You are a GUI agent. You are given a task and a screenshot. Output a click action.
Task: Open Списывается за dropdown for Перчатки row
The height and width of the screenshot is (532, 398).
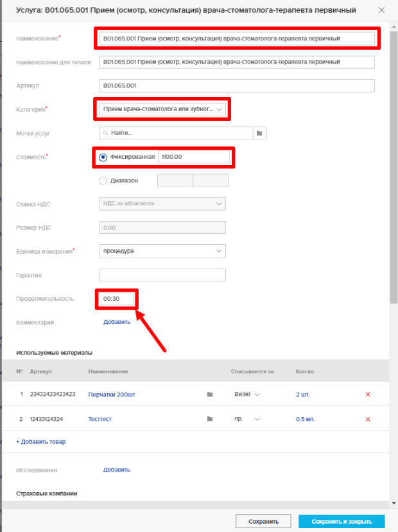(247, 395)
